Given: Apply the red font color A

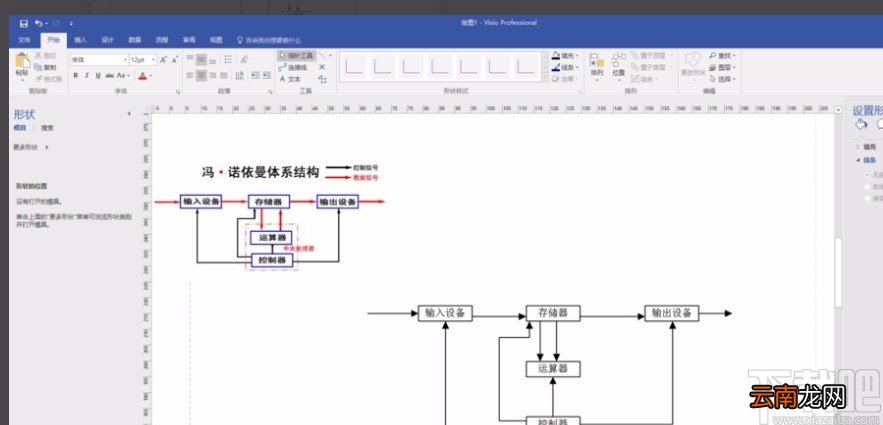Looking at the screenshot, I should (x=142, y=75).
